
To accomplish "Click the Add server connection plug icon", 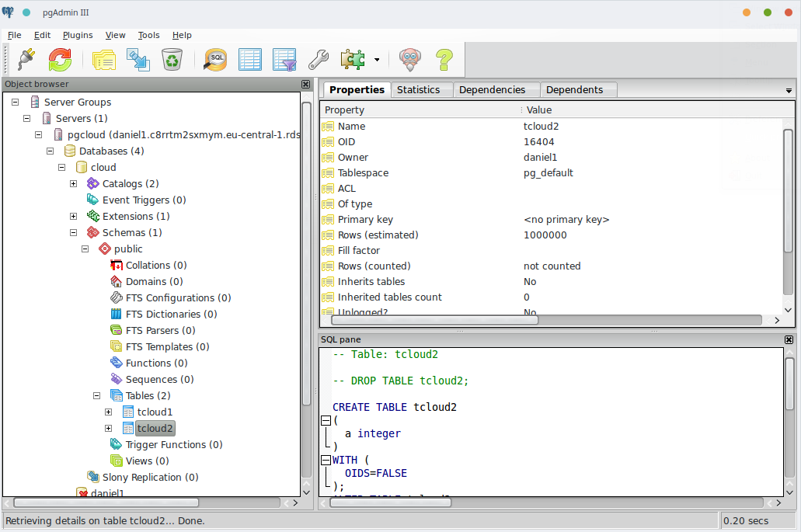I will tap(26, 59).
